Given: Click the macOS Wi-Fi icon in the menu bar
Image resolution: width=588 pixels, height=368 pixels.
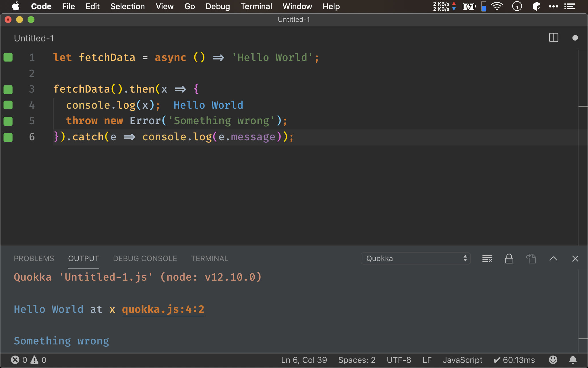Looking at the screenshot, I should click(497, 6).
